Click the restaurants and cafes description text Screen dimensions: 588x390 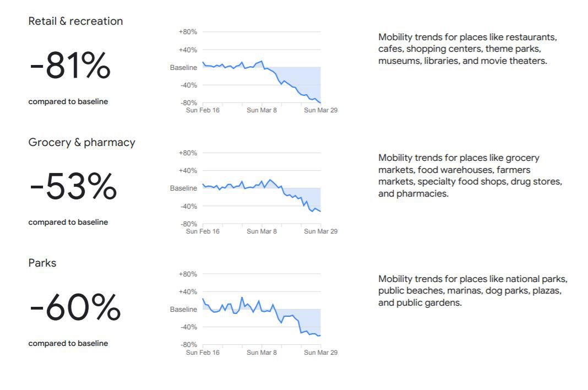coord(467,49)
